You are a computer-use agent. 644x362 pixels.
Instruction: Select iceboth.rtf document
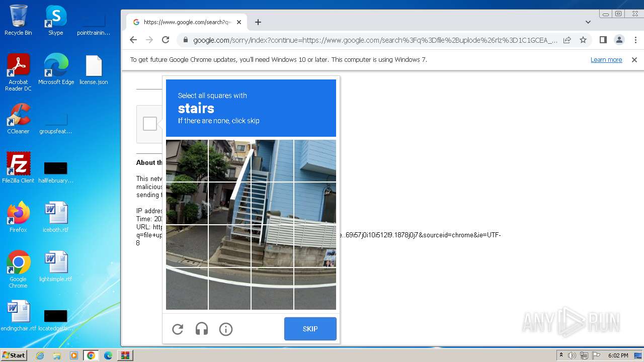(56, 217)
